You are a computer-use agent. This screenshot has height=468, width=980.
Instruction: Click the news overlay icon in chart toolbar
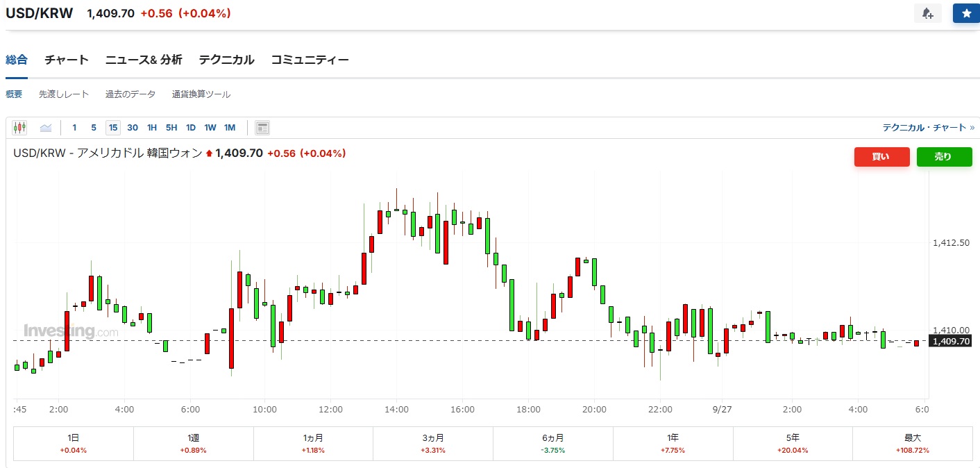pyautogui.click(x=262, y=128)
